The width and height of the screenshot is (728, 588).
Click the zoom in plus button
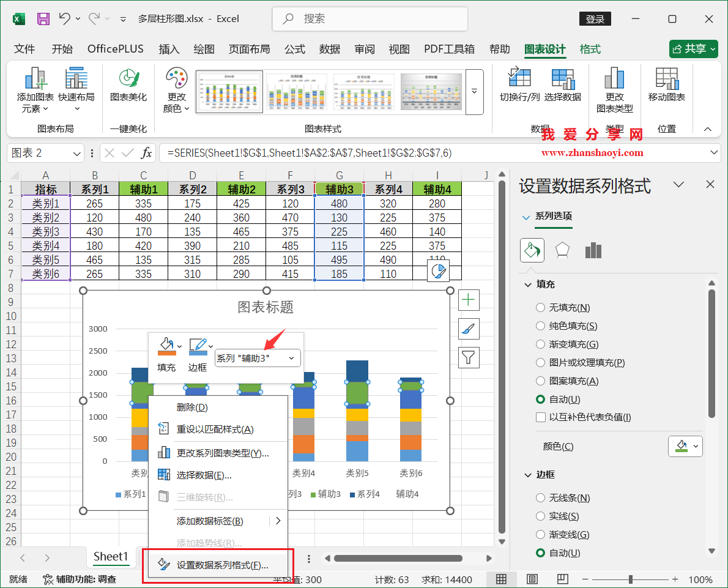click(675, 579)
